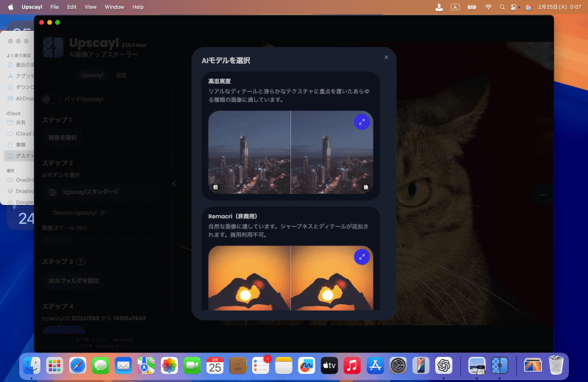Open System Settings from the Dock
Screen dimensions: 588x382
pos(398,365)
